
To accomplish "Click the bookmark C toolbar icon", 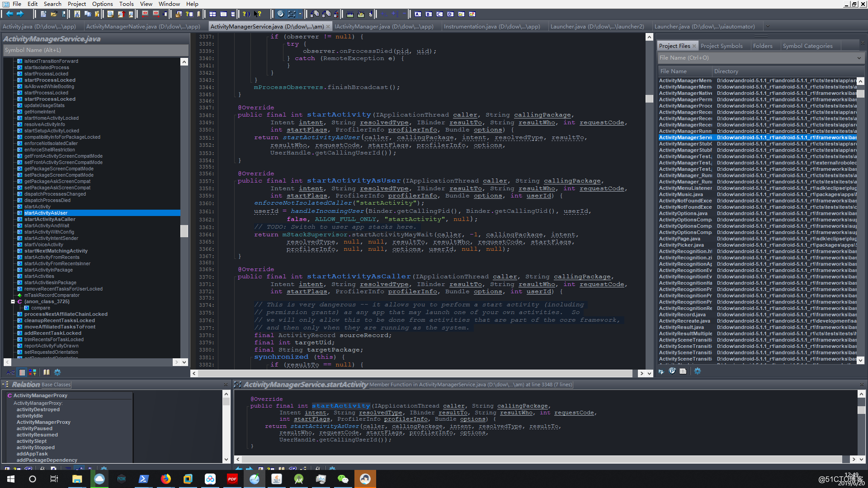I will tap(439, 14).
